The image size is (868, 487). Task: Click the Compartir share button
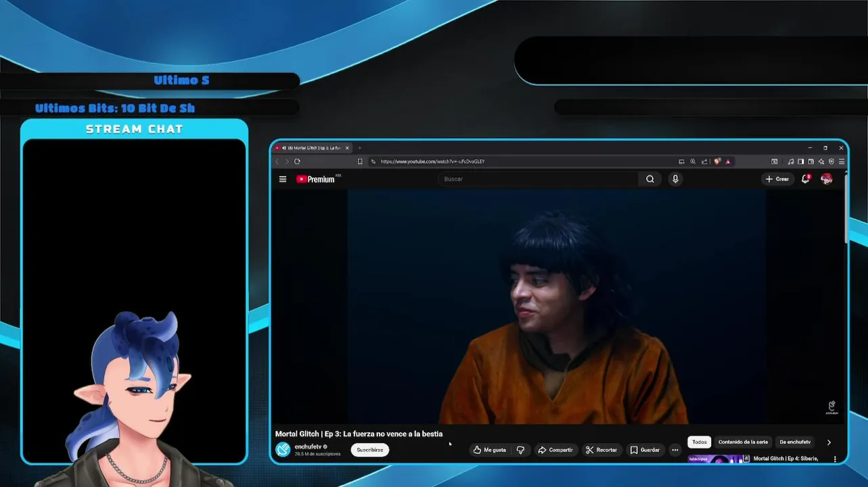coord(555,450)
